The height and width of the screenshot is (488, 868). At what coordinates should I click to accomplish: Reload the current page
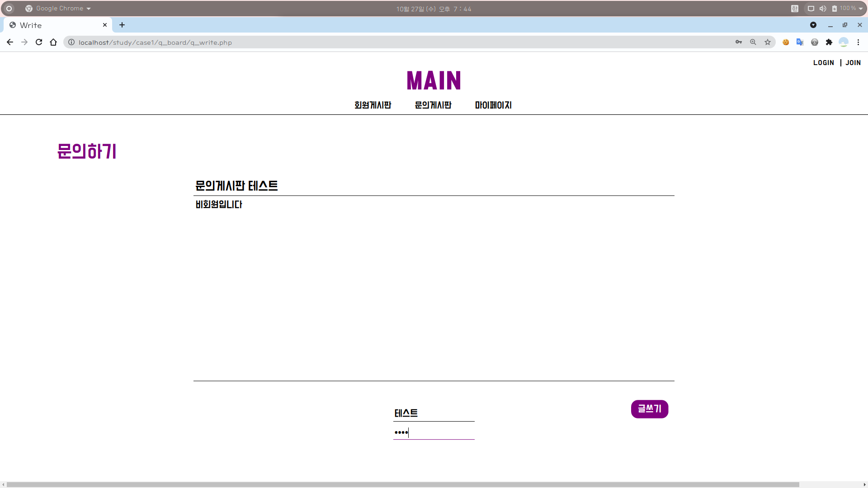click(x=39, y=42)
